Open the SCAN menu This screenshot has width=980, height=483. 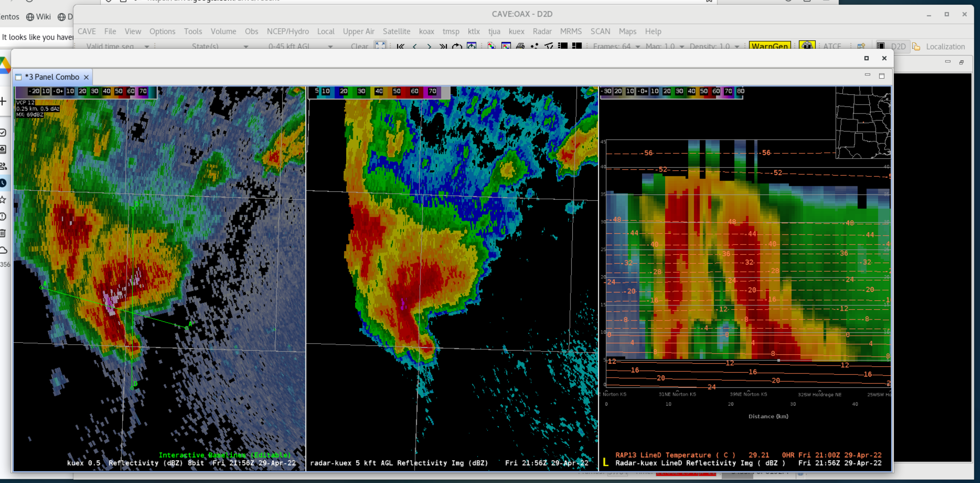(600, 32)
